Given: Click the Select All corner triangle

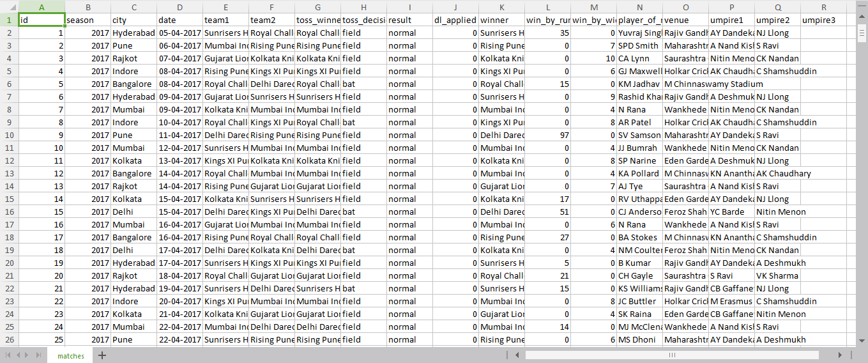Looking at the screenshot, I should pyautogui.click(x=10, y=6).
